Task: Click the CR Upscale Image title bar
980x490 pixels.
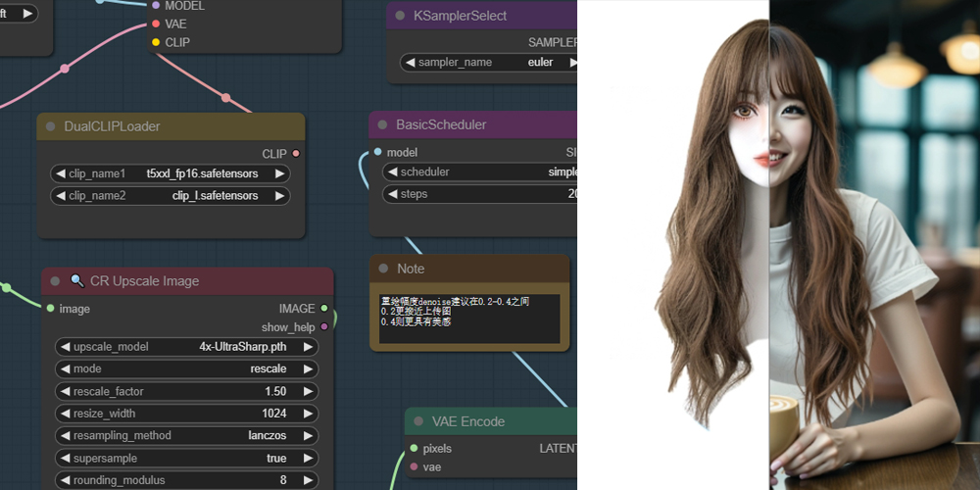Action: click(x=187, y=281)
